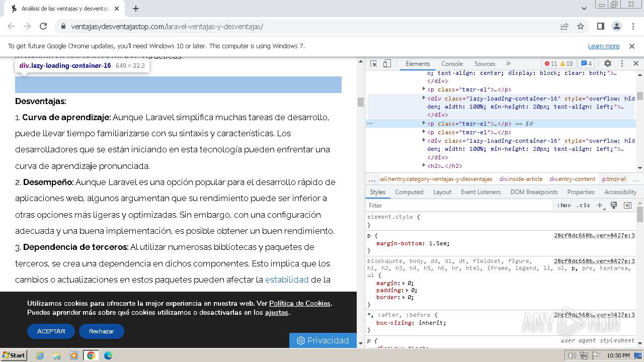Activate the inspect element picker icon
The height and width of the screenshot is (362, 644).
(373, 63)
